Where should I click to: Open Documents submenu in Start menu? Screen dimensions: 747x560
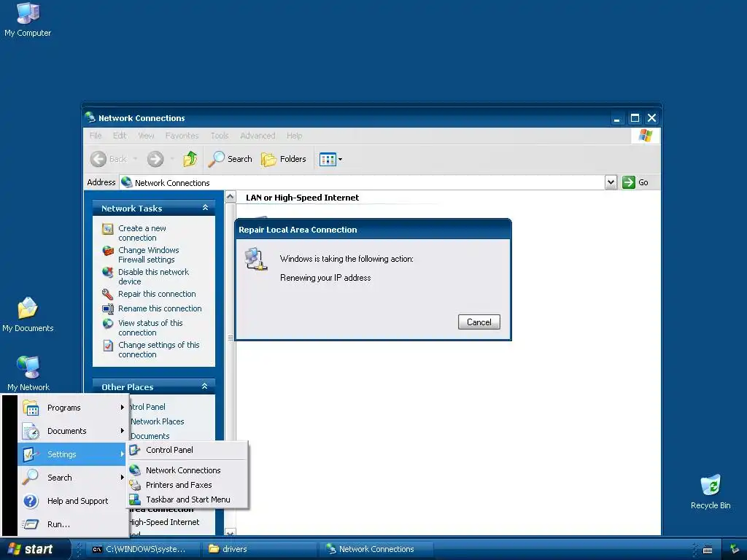(x=73, y=431)
